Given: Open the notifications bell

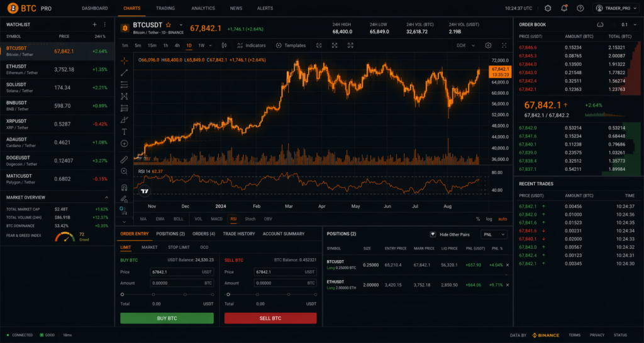Looking at the screenshot, I should point(564,8).
